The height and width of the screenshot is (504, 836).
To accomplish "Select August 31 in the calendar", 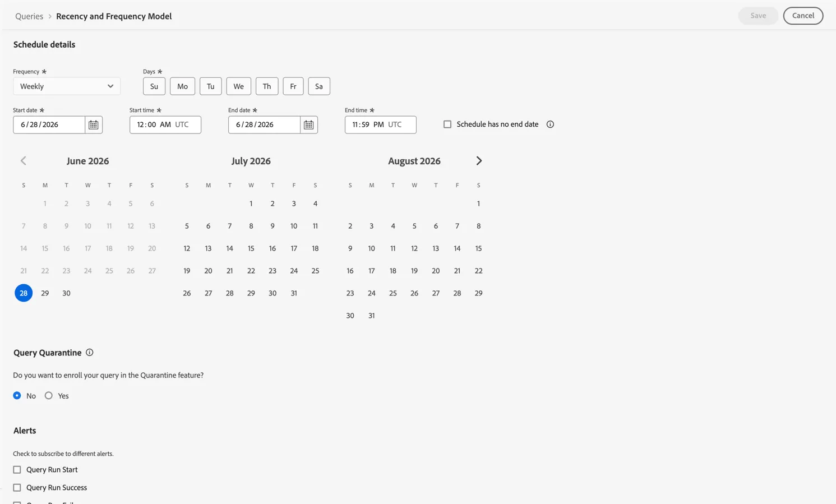I will coord(371,316).
